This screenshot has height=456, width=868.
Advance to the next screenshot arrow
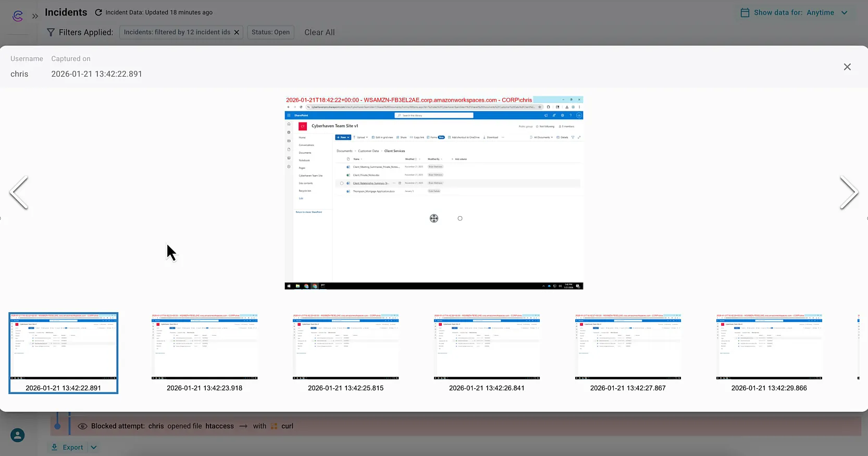coord(849,192)
